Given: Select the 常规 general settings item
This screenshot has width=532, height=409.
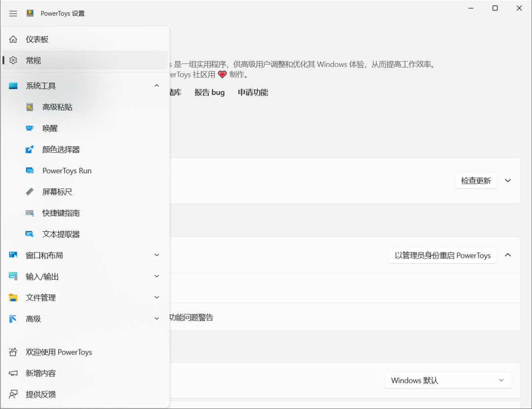Looking at the screenshot, I should (85, 61).
